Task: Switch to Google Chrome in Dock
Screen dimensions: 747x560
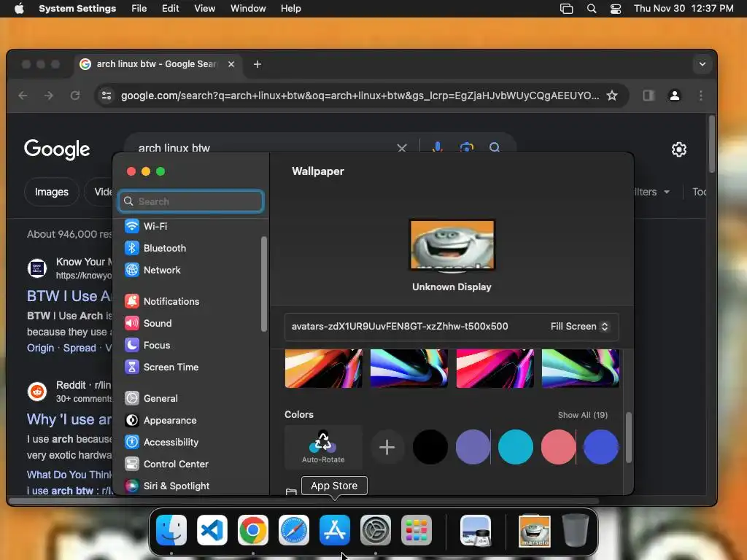Action: [253, 530]
